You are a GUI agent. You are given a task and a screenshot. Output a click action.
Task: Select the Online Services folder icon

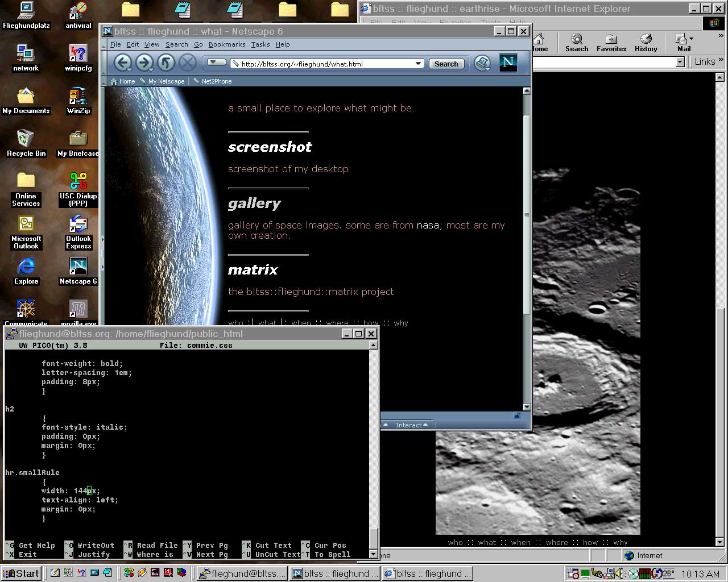26,190
